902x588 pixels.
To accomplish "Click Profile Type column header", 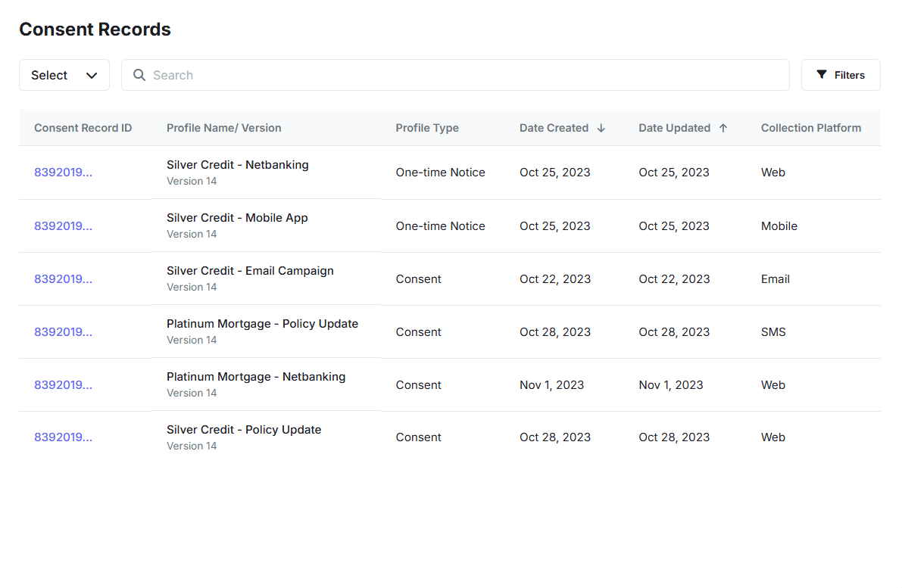I will [427, 128].
